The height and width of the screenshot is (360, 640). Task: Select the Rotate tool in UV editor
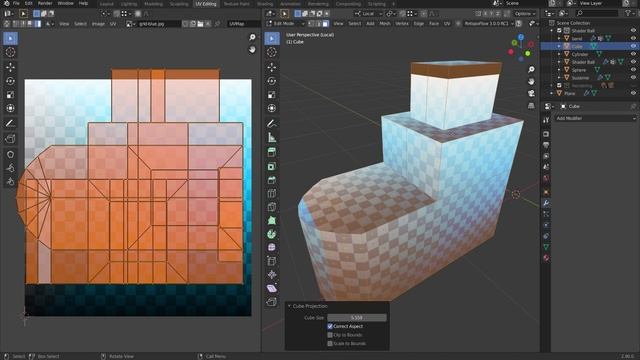[11, 81]
